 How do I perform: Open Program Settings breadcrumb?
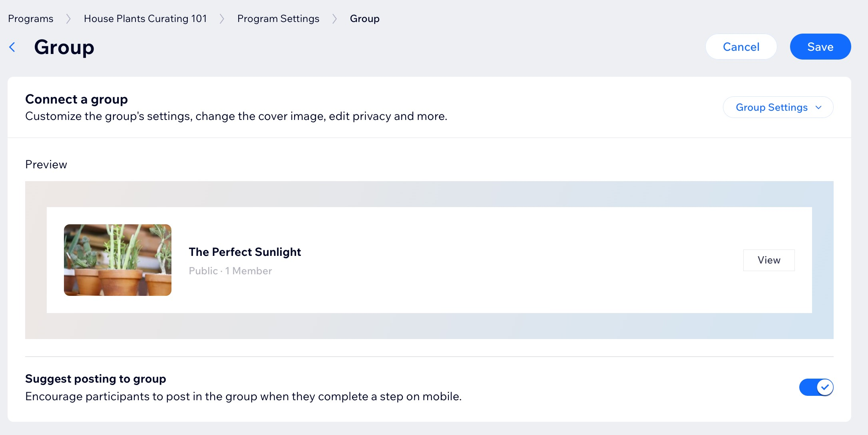(x=278, y=19)
